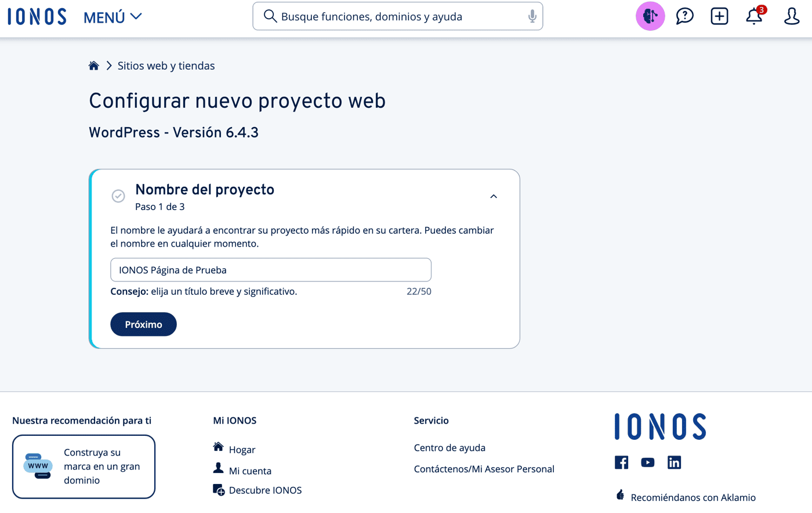The width and height of the screenshot is (812, 513).
Task: Click the step checkmark circle icon
Action: tap(118, 196)
